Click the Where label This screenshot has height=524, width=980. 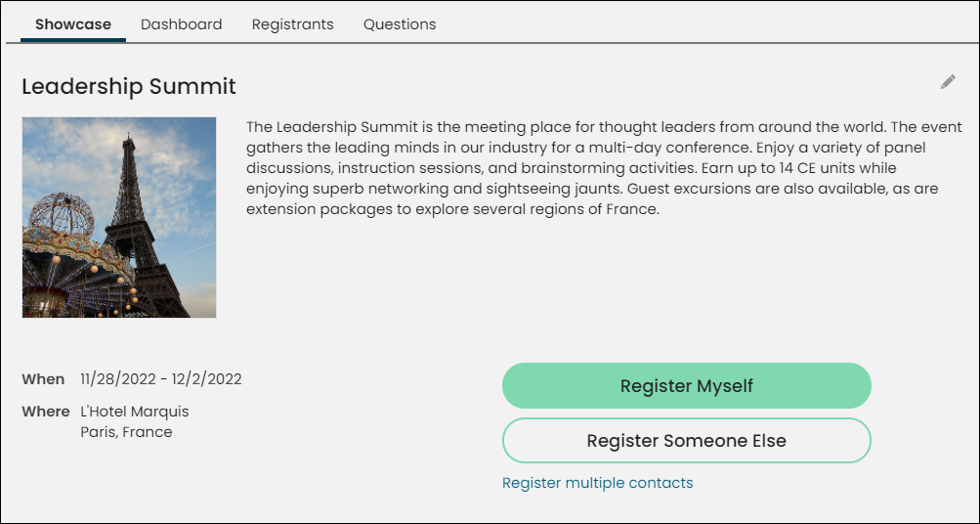46,412
